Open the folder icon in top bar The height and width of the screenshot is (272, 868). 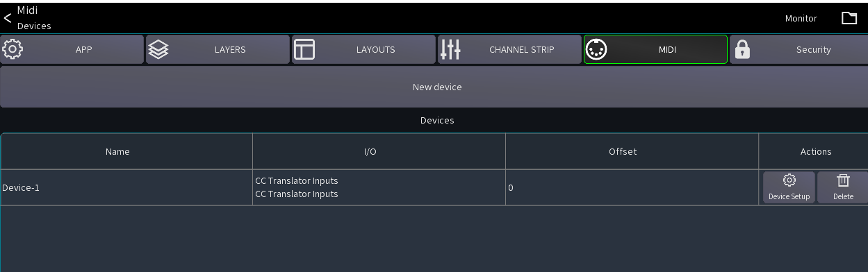click(849, 19)
